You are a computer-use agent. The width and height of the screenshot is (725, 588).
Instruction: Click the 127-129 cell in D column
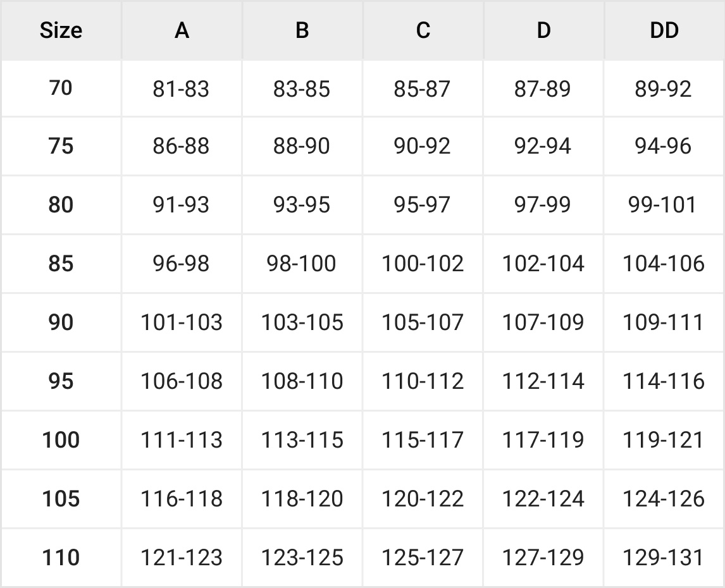tap(543, 558)
